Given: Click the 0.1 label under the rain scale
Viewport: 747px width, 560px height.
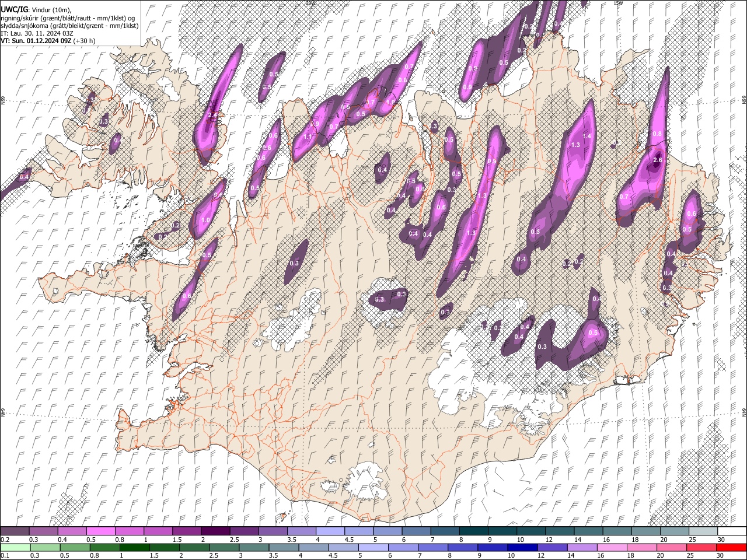Looking at the screenshot, I should click(x=5, y=555).
